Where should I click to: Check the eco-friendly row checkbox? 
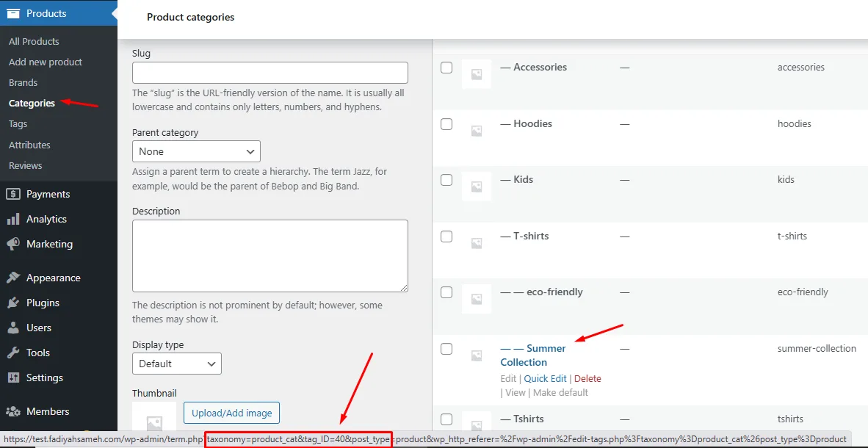pyautogui.click(x=446, y=292)
